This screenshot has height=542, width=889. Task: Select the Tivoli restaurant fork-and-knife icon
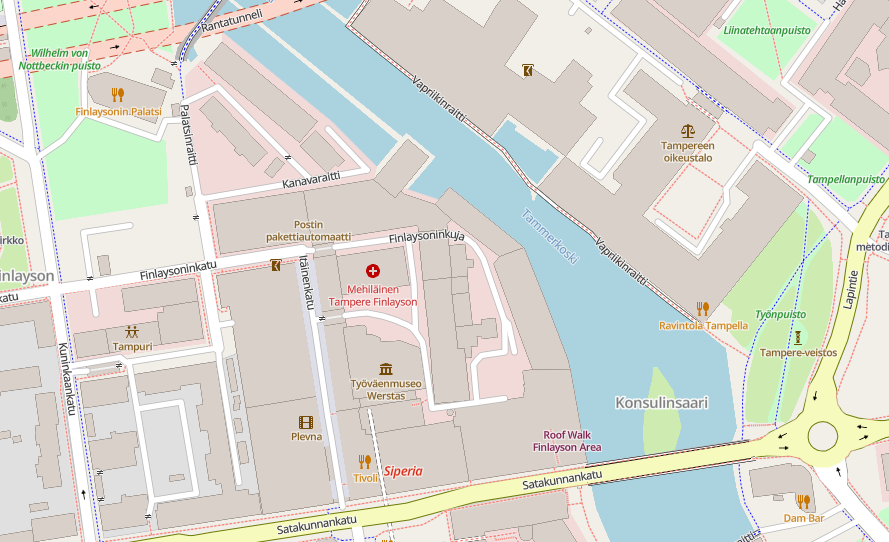365,461
